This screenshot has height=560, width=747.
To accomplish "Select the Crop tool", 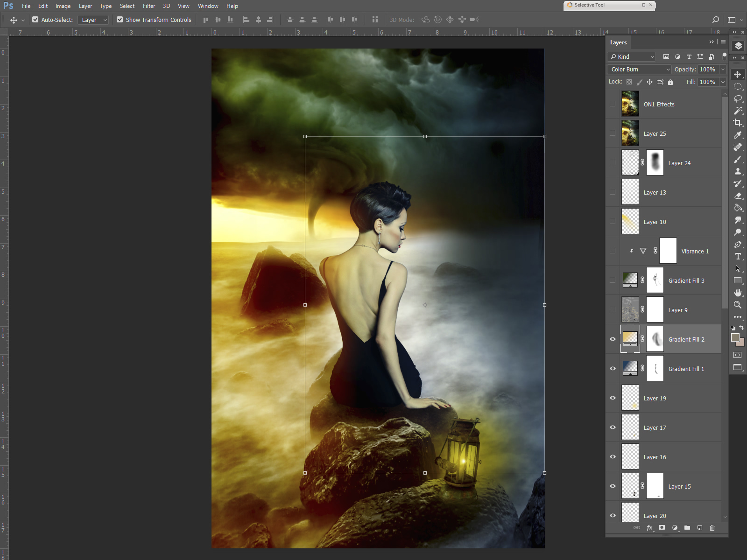I will (x=738, y=123).
